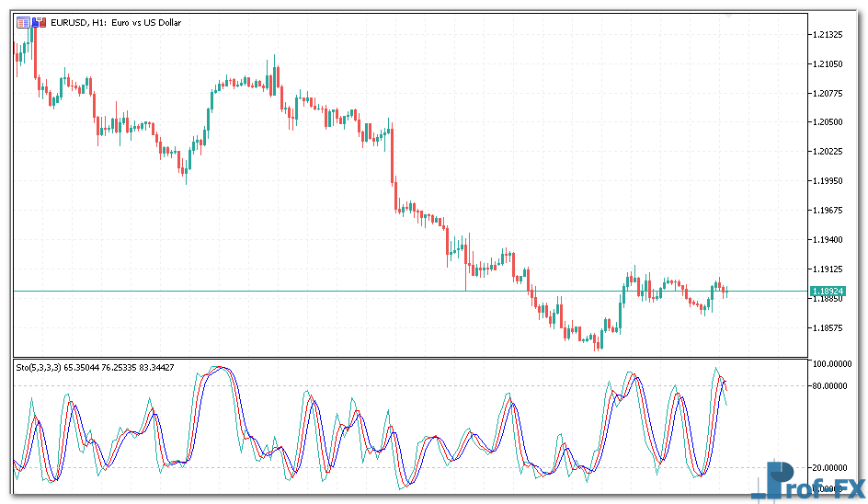Click the dashed 80 level line in stochastic
Screen dimensions: 868x504
[460, 385]
